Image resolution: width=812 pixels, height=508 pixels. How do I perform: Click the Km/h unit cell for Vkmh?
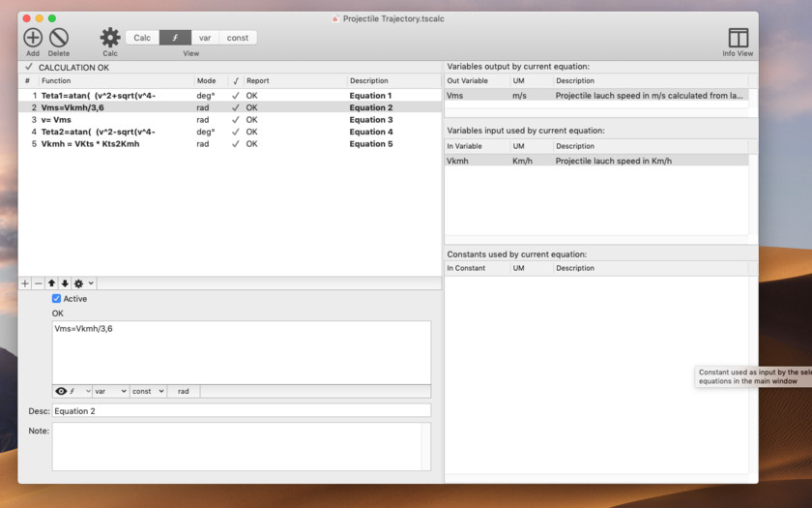click(x=522, y=161)
